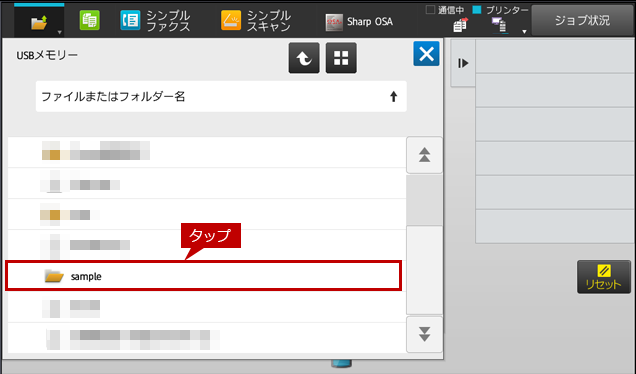
Task: Open シンプルファクス mode
Action: (x=155, y=21)
